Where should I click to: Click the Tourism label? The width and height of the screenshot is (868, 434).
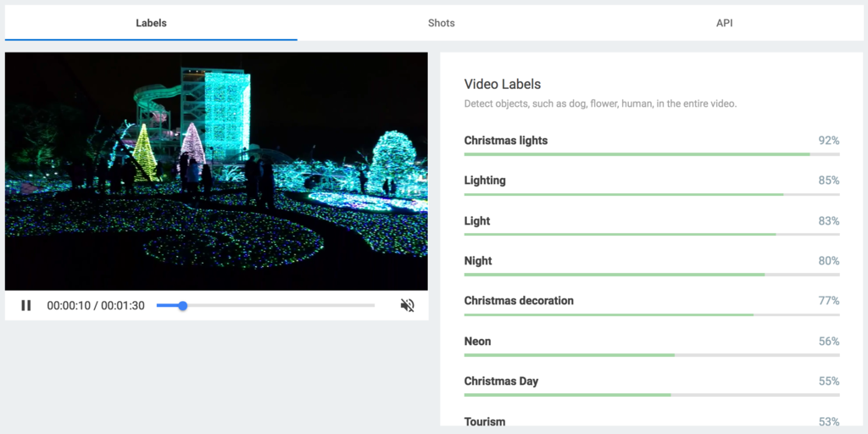(x=485, y=421)
